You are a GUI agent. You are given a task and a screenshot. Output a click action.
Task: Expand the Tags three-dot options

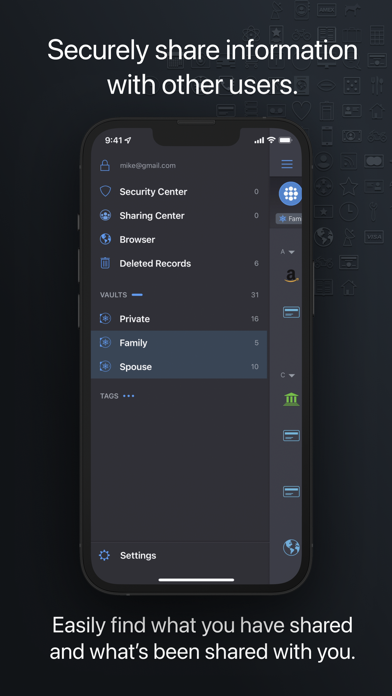128,396
